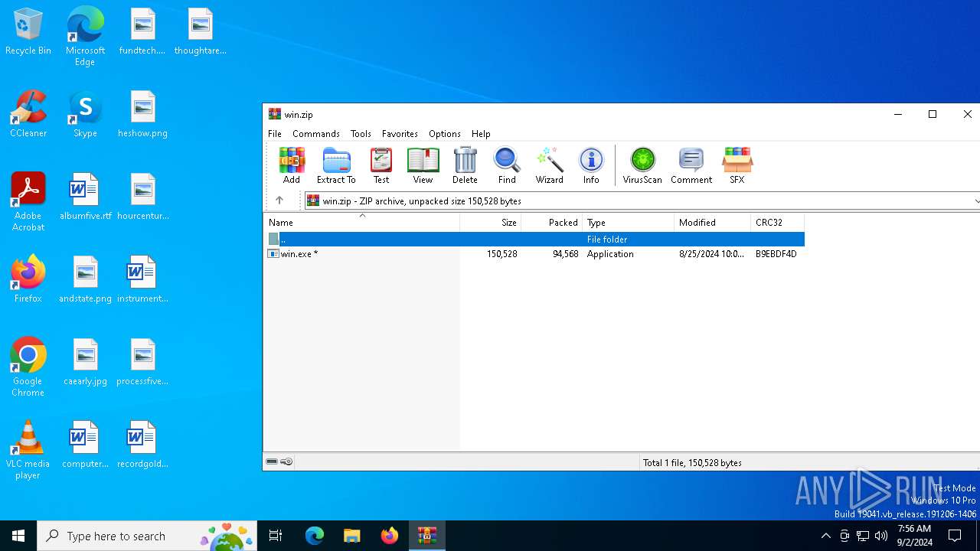Image resolution: width=980 pixels, height=551 pixels.
Task: Click the drive icon in status bar
Action: (x=272, y=461)
